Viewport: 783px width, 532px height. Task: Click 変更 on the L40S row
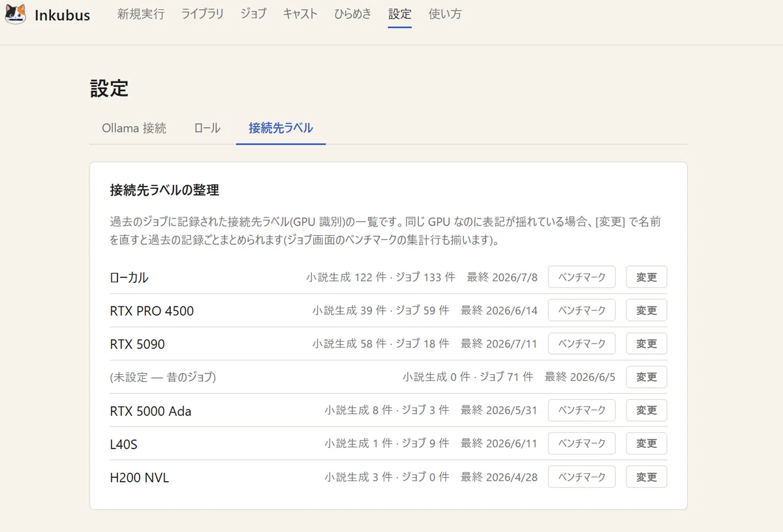tap(647, 443)
